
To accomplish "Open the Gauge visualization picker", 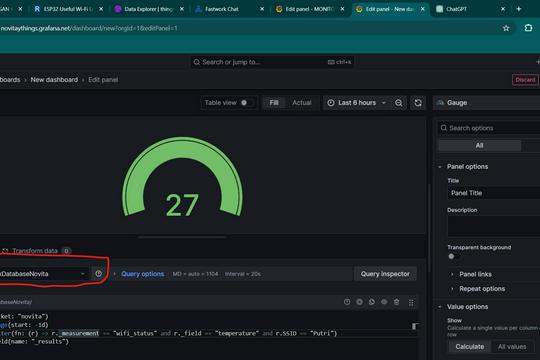I will tap(486, 103).
